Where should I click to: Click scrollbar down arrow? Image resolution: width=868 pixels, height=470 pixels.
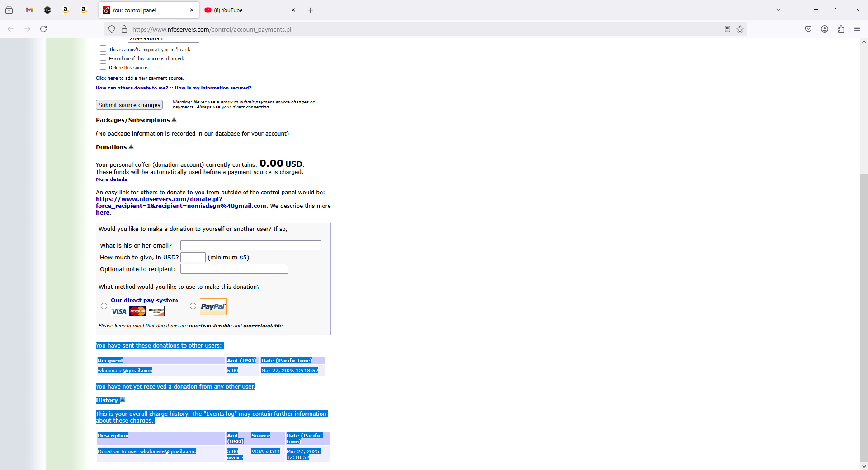[x=864, y=466]
